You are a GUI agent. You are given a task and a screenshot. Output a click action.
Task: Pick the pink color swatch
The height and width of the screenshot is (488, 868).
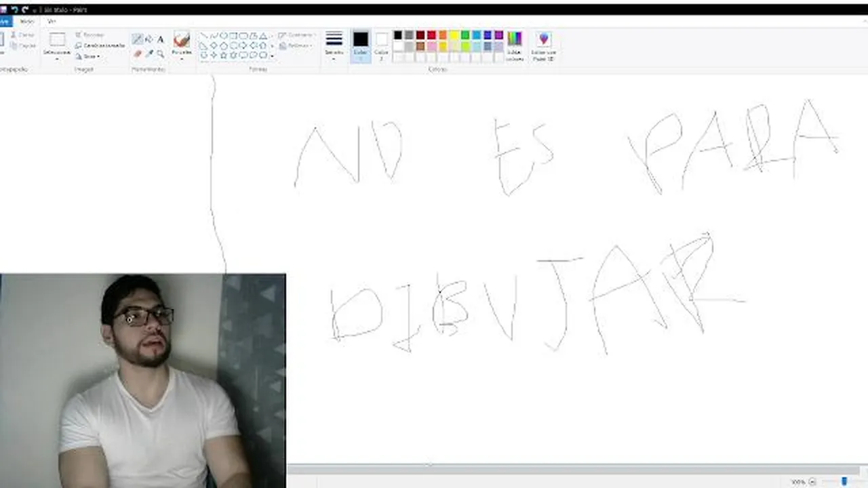431,46
